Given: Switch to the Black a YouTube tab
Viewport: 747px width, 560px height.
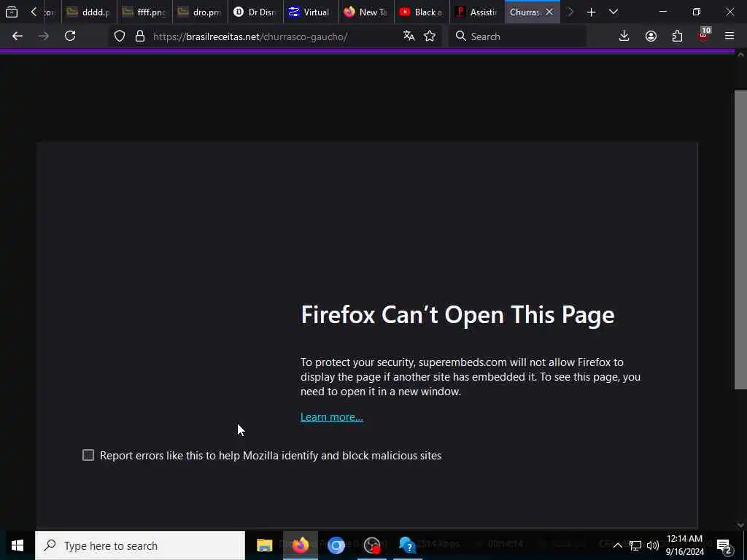Looking at the screenshot, I should (x=422, y=12).
